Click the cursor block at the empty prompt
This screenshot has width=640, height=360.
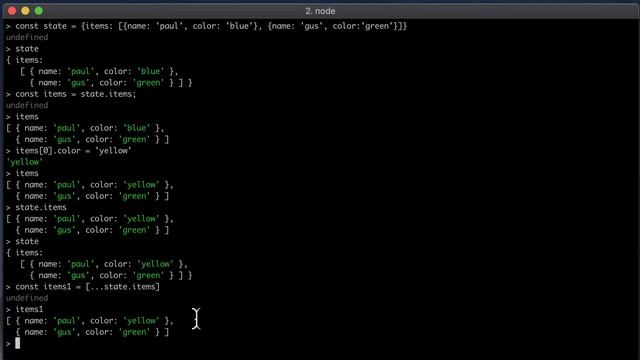pyautogui.click(x=18, y=343)
